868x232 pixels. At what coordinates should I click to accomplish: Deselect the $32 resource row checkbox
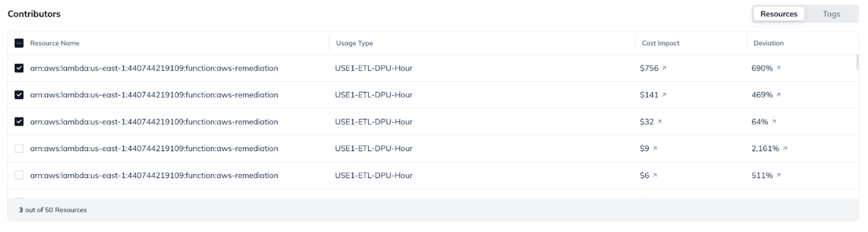(x=19, y=122)
